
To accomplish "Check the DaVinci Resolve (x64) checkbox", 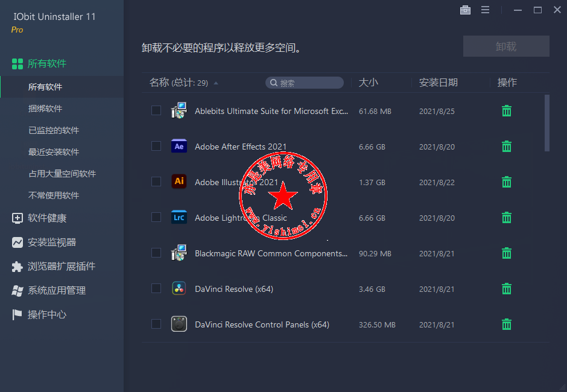I will 156,288.
